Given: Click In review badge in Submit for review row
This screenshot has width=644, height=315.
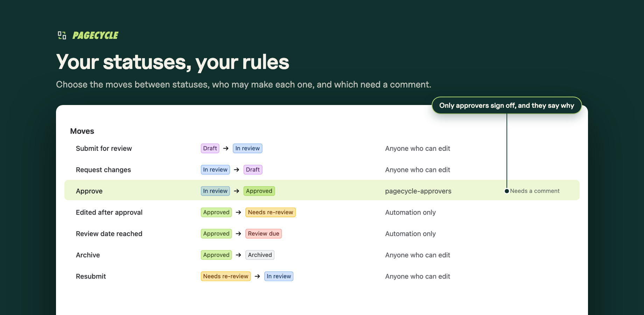Looking at the screenshot, I should (247, 148).
